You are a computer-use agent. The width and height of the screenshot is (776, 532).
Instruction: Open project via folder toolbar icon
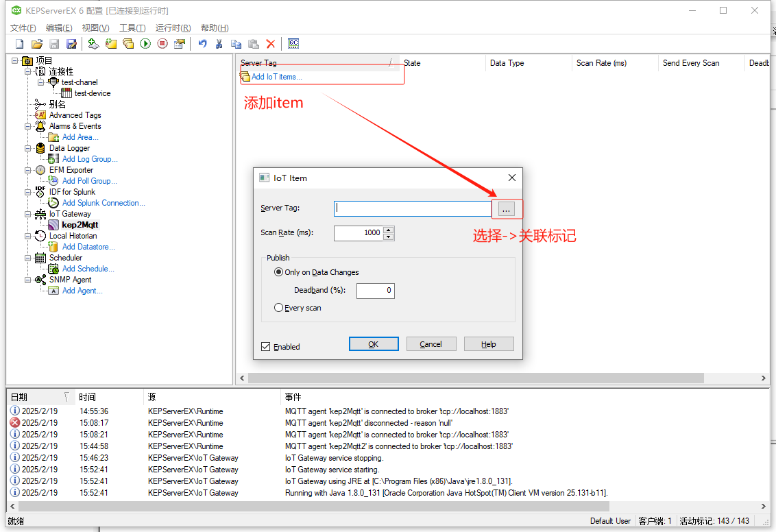tap(36, 44)
